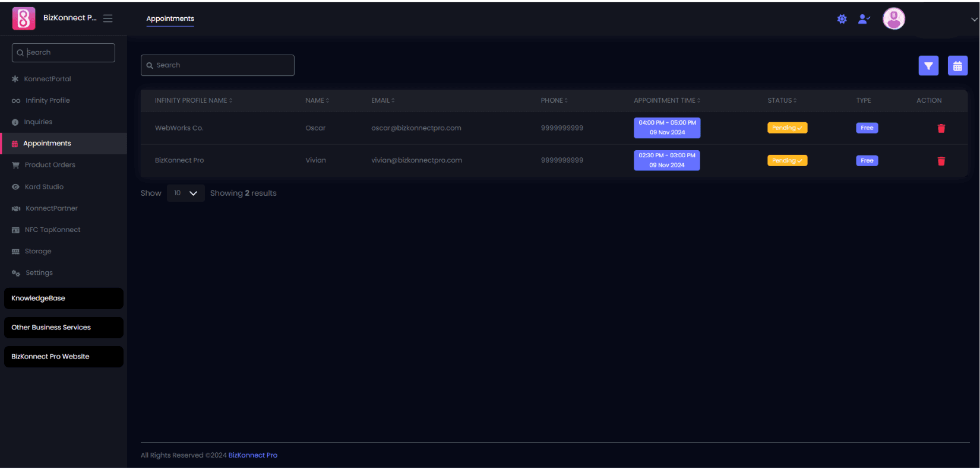Screen dimensions: 980x470
Task: Select the Appointments header tab
Action: (x=170, y=18)
